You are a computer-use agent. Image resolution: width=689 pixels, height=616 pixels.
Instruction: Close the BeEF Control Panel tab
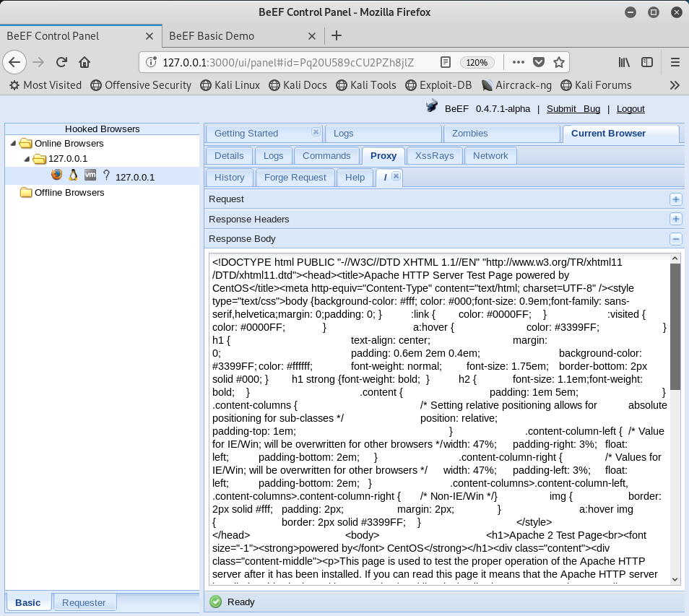click(x=149, y=36)
